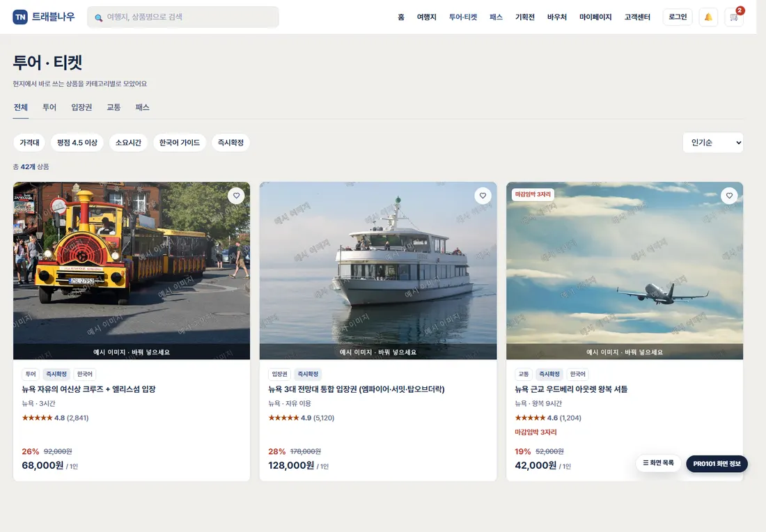Open the 인기순 sort dropdown
Image resolution: width=766 pixels, height=532 pixels.
click(713, 143)
